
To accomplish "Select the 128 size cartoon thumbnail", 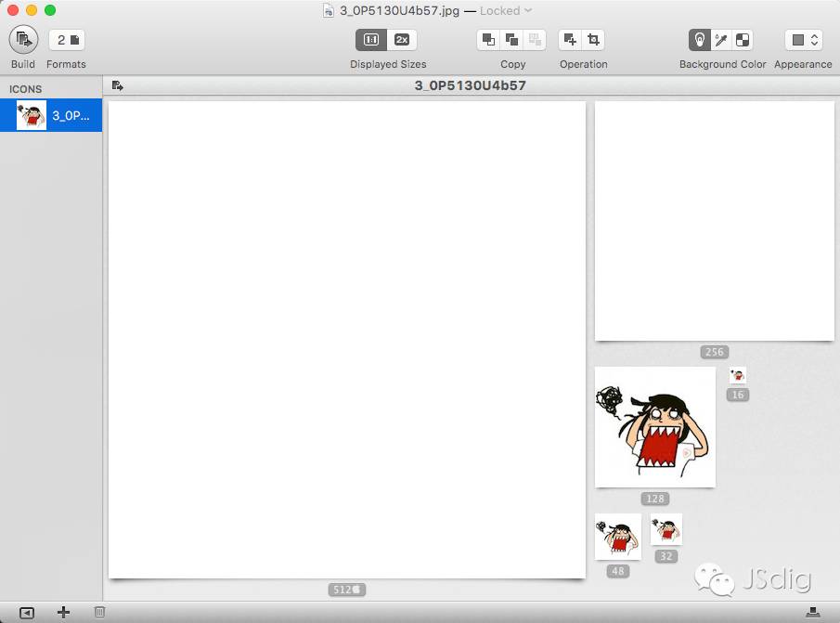I will click(x=655, y=427).
